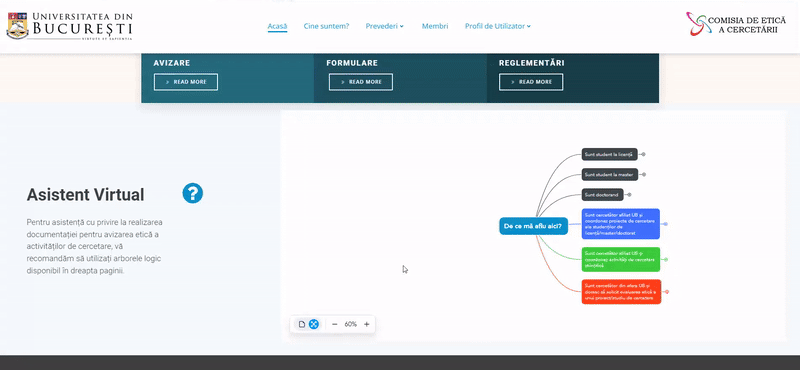Zoom in with the plus button

point(366,324)
